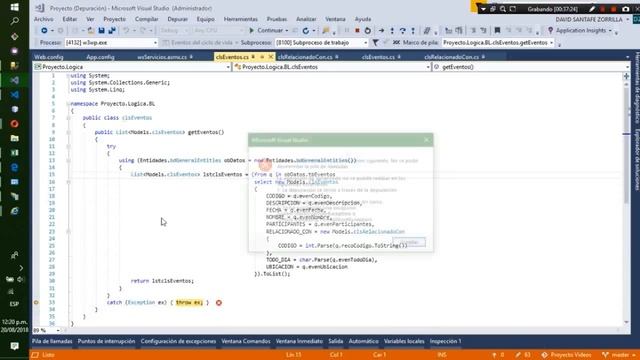Open the Proceso dropdown showing w3wp.exe
This screenshot has height=360, width=640.
tap(111, 42)
